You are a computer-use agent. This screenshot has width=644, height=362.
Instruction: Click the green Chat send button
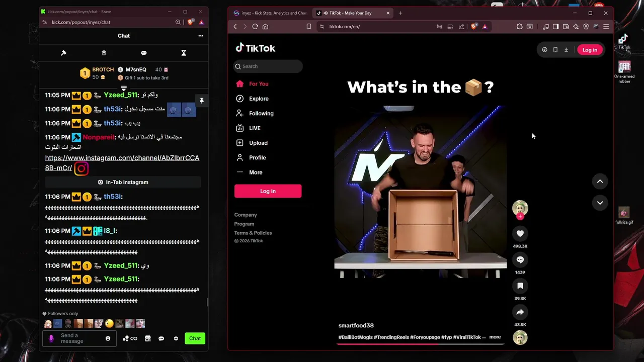point(195,338)
